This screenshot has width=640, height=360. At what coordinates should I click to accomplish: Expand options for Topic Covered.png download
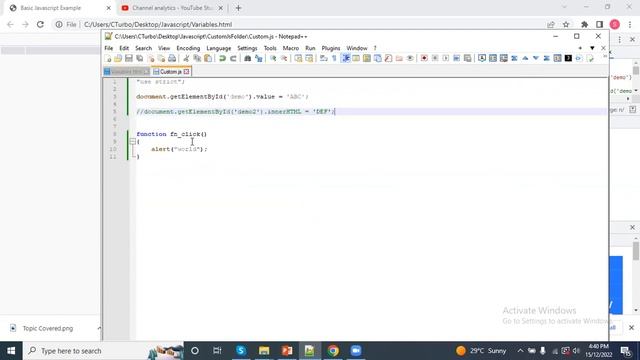[x=98, y=328]
